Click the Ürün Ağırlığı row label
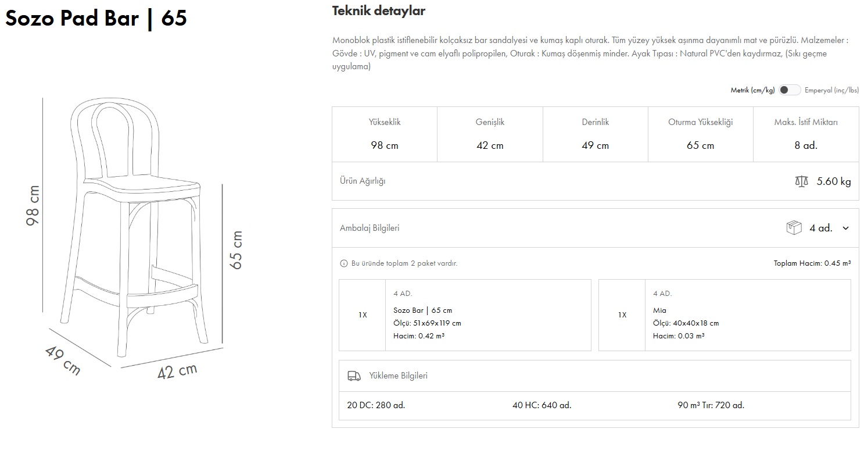The height and width of the screenshot is (457, 868). (363, 181)
